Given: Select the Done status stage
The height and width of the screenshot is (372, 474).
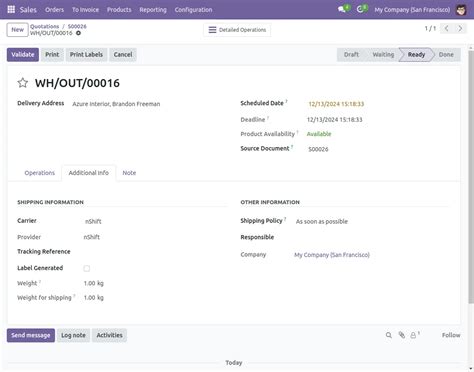Looking at the screenshot, I should (446, 55).
